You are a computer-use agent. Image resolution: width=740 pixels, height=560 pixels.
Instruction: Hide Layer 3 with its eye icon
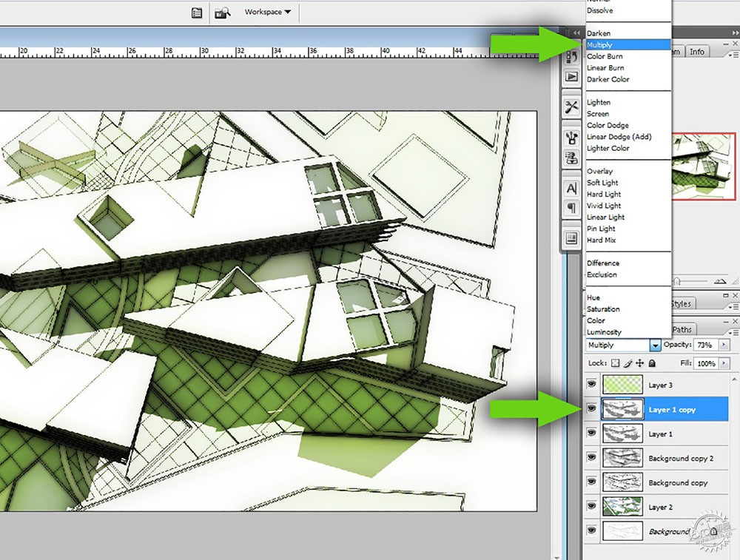click(591, 385)
